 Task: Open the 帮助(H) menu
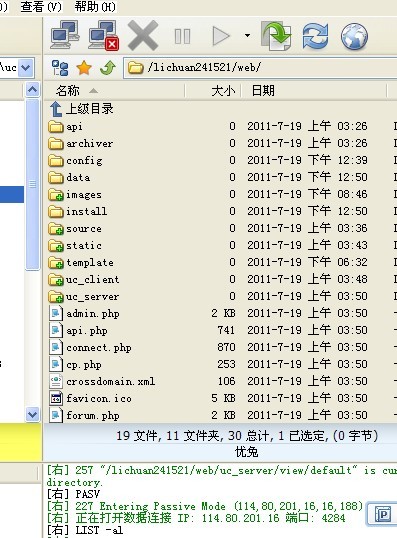click(x=95, y=7)
